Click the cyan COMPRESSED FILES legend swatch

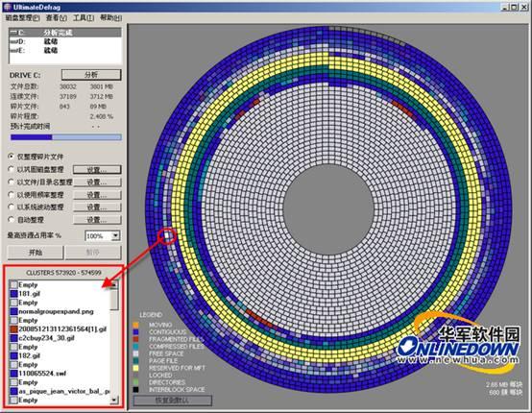[x=135, y=347]
